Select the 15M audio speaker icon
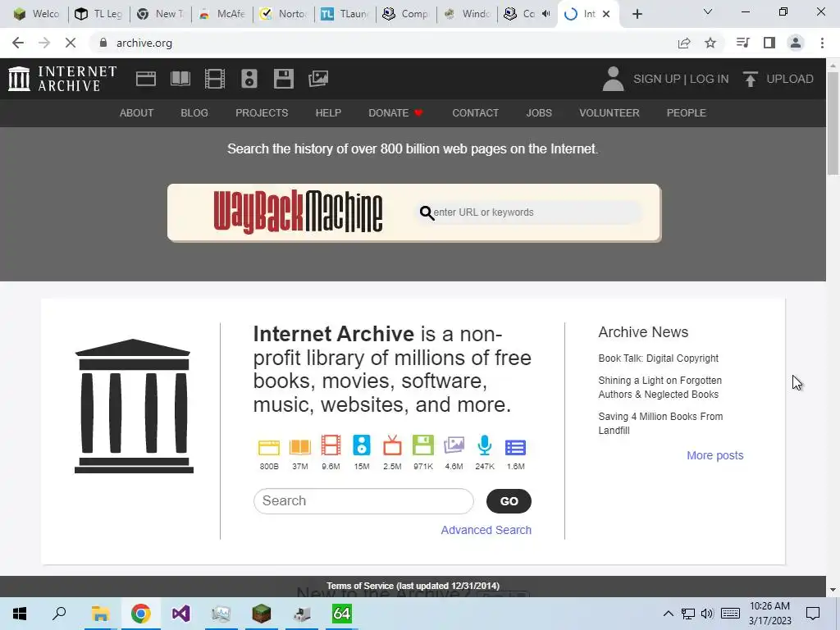 pos(362,445)
